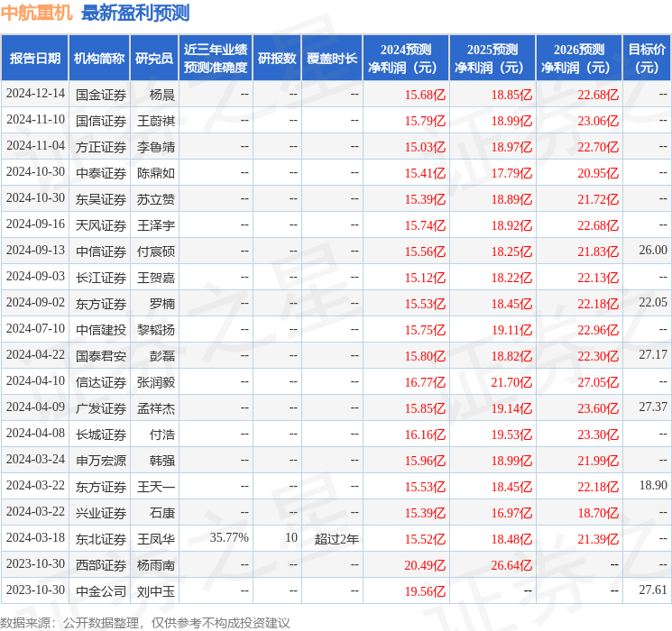The height and width of the screenshot is (631, 672).
Task: Select researcher 李鲁靖
Action: tap(156, 147)
